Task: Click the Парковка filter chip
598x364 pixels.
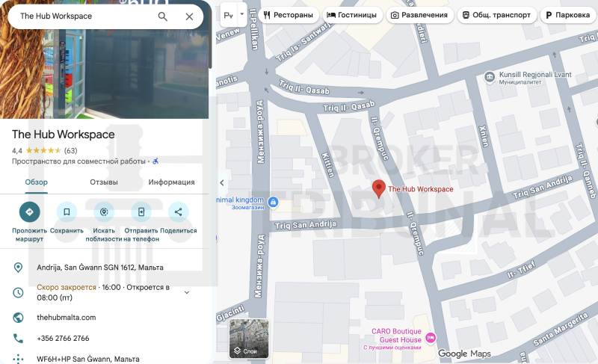Action: click(568, 15)
